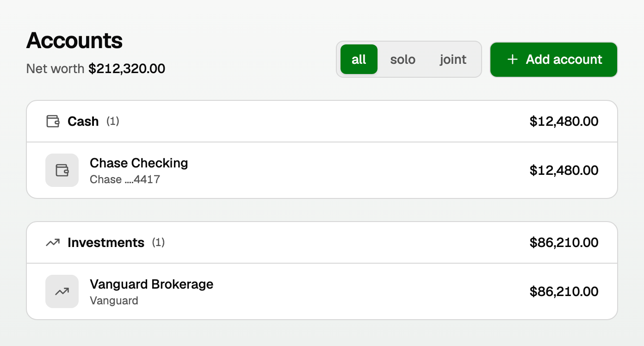Open the Chase Checking account row

[322, 170]
